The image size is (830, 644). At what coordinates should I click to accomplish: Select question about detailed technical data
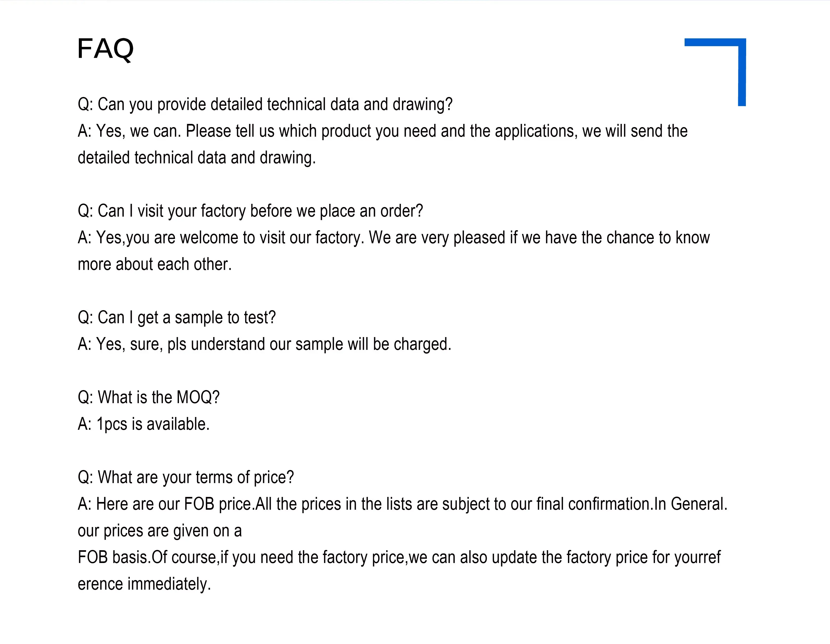[265, 104]
